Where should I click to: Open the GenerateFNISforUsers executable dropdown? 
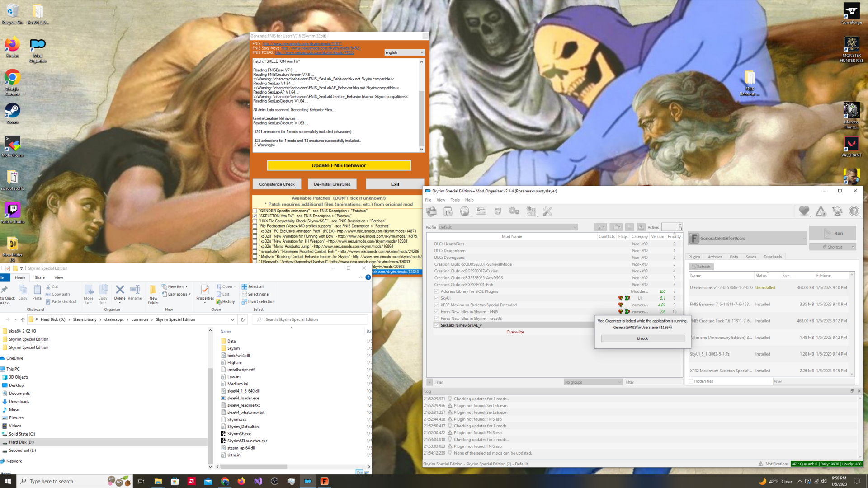(x=747, y=238)
